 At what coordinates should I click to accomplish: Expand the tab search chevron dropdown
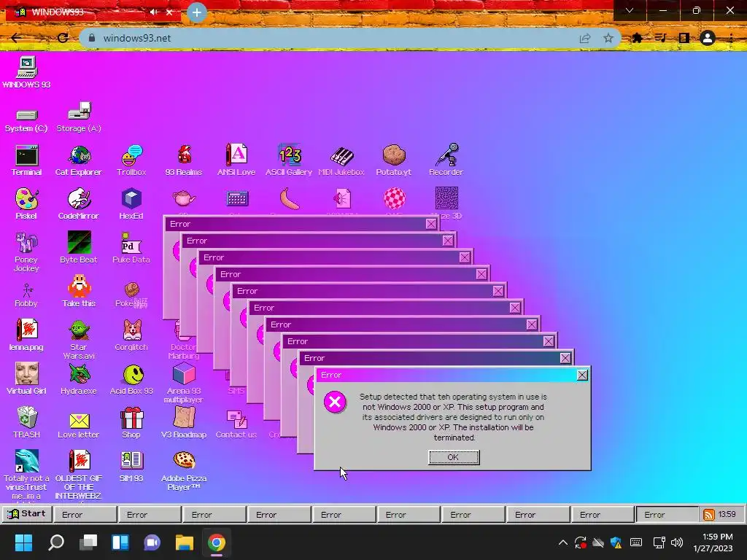tap(630, 10)
